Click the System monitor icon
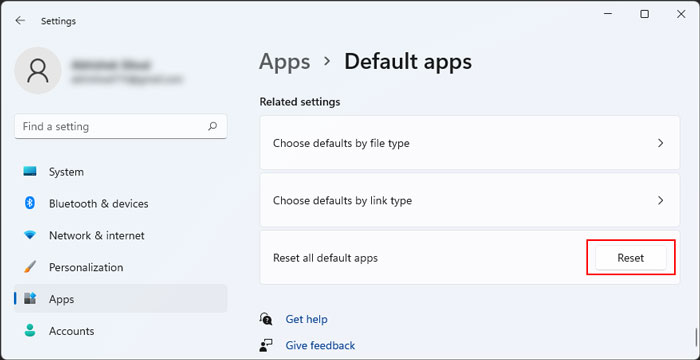This screenshot has width=700, height=360. click(30, 172)
